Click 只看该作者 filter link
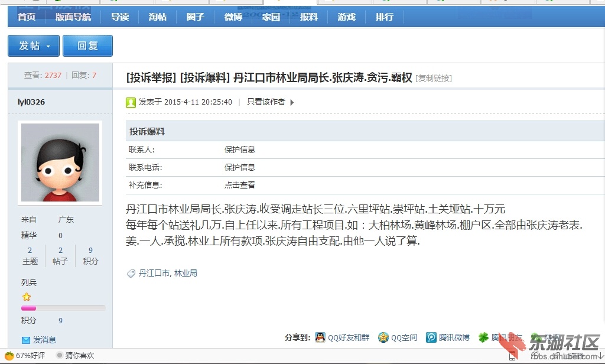This screenshot has height=364, width=605. tap(266, 102)
